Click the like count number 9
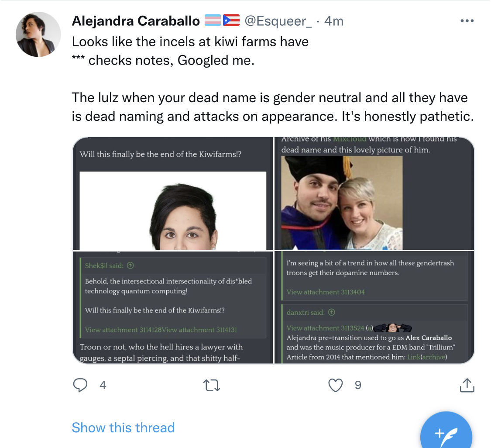The height and width of the screenshot is (448, 491). coord(358,385)
